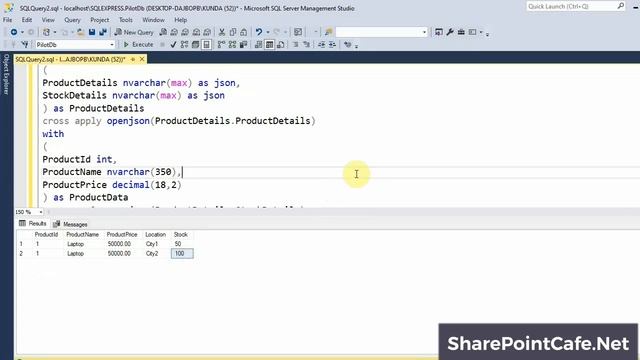Click the Copy icon in the toolbar
640x360 pixels.
233,32
